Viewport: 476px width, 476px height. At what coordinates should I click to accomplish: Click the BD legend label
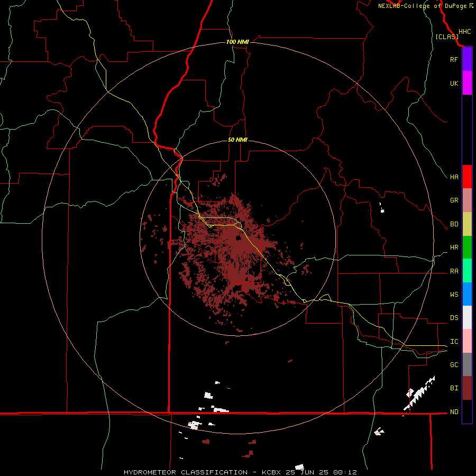coord(454,224)
